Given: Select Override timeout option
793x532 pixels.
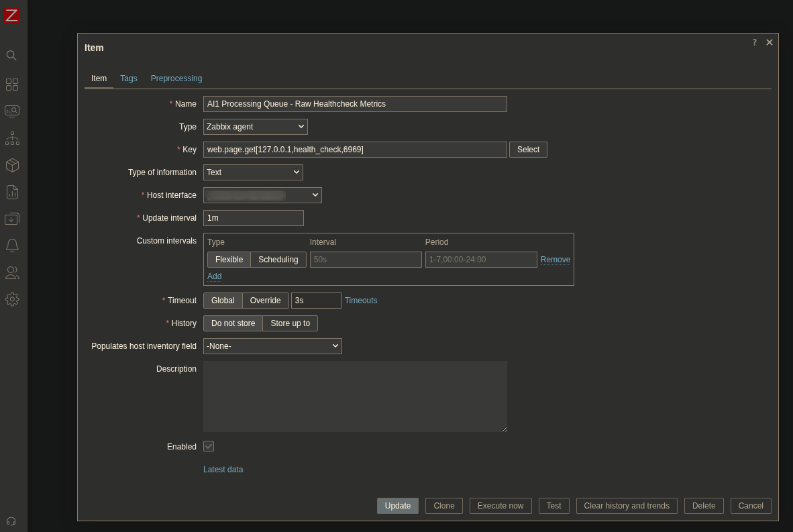Looking at the screenshot, I should [266, 301].
